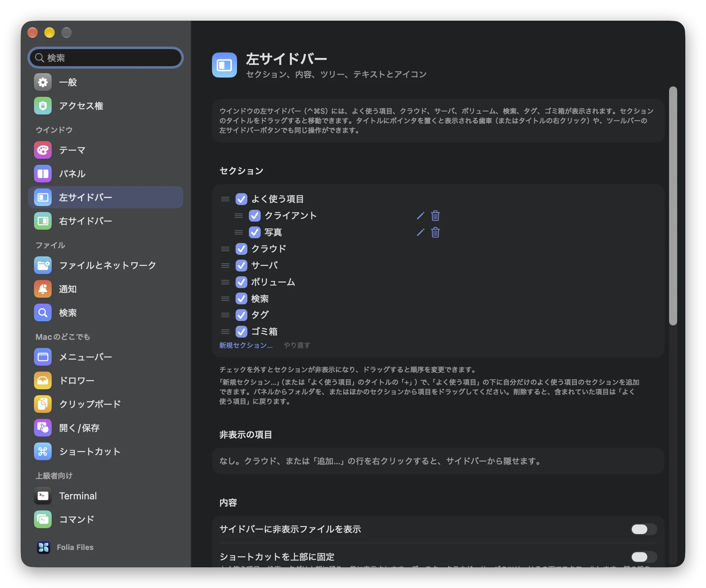Switch to テーマ settings
The height and width of the screenshot is (588, 706).
click(x=106, y=150)
